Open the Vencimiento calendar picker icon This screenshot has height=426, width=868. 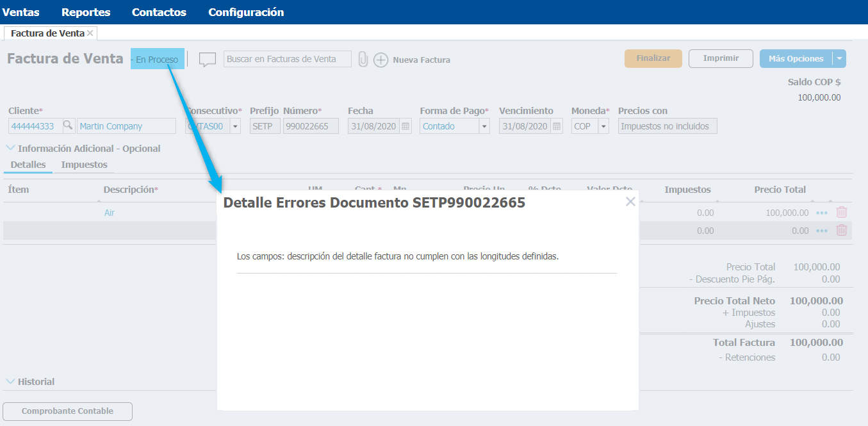tap(557, 126)
